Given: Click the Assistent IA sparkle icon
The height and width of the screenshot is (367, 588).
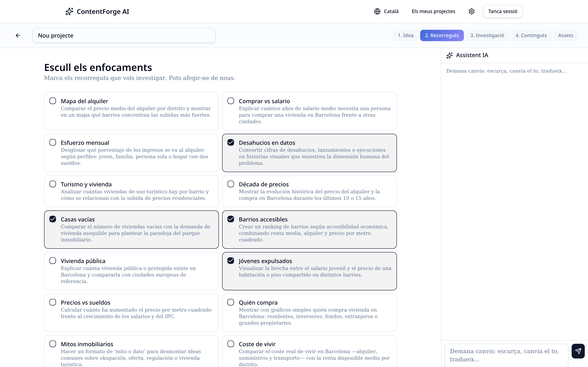Looking at the screenshot, I should (450, 55).
